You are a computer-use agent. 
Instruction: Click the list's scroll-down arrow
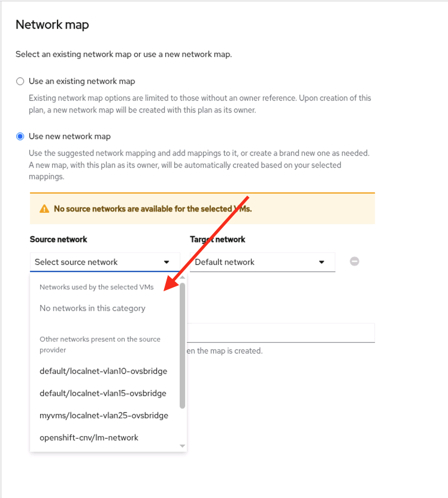tap(183, 446)
